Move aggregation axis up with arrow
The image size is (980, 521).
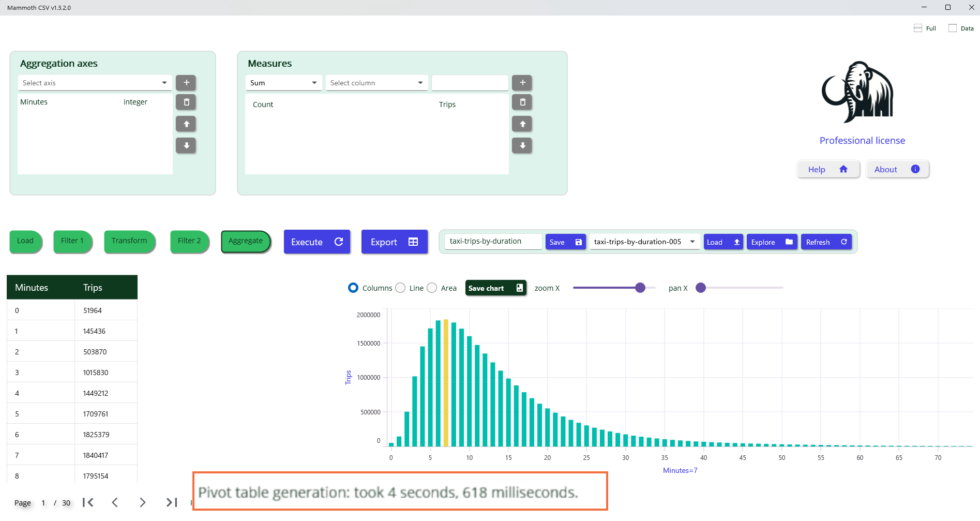click(186, 124)
